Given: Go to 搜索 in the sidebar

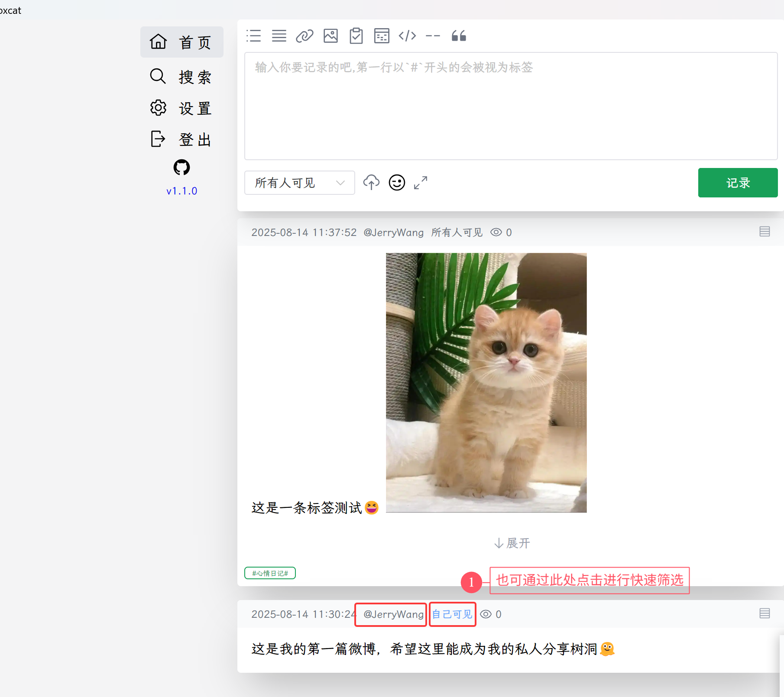Looking at the screenshot, I should point(181,77).
